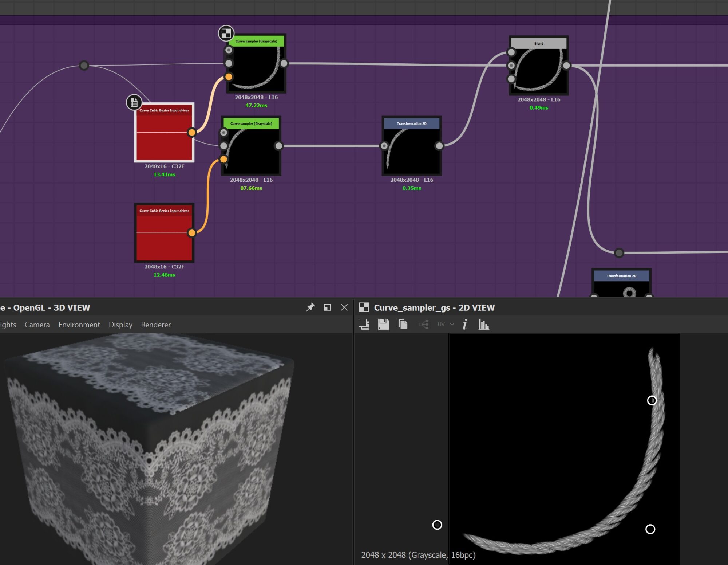
Task: Click the upper right Bezier control point handle
Action: point(652,400)
